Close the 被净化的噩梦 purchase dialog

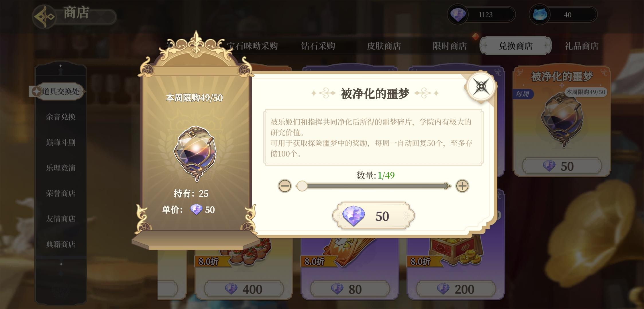click(481, 86)
